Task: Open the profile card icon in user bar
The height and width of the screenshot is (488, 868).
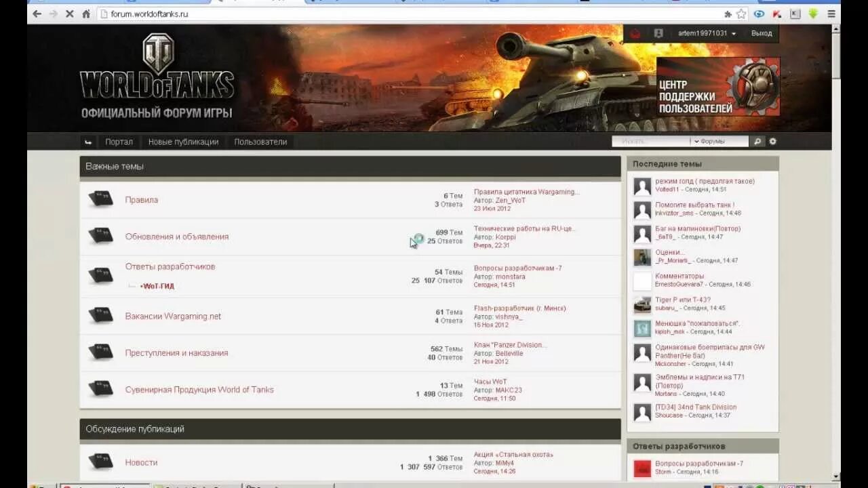Action: pyautogui.click(x=658, y=33)
